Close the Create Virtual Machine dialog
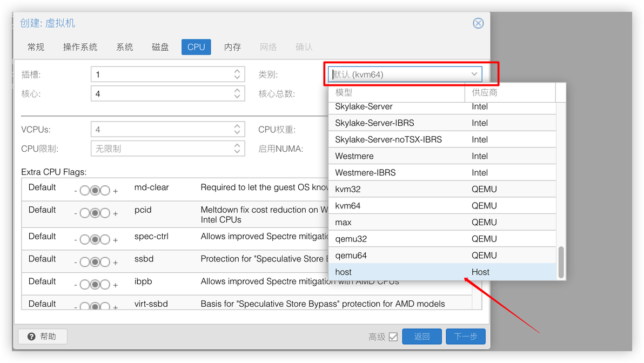 478,23
